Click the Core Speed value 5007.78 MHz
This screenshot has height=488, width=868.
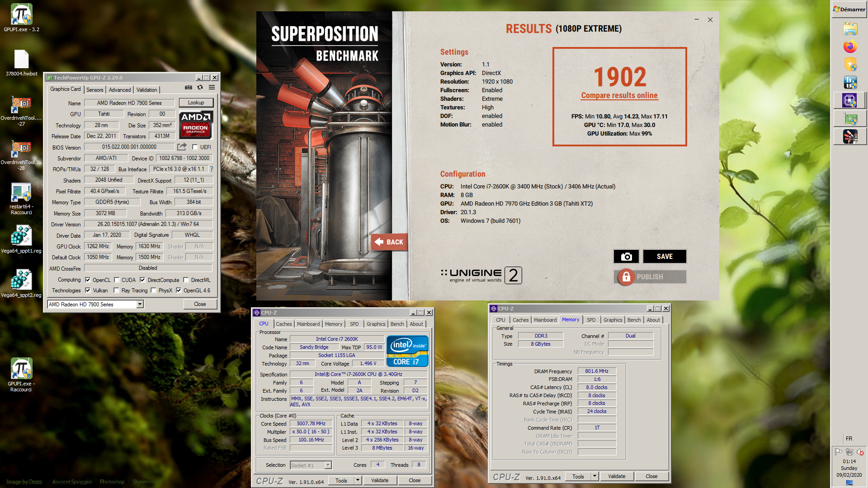(311, 424)
